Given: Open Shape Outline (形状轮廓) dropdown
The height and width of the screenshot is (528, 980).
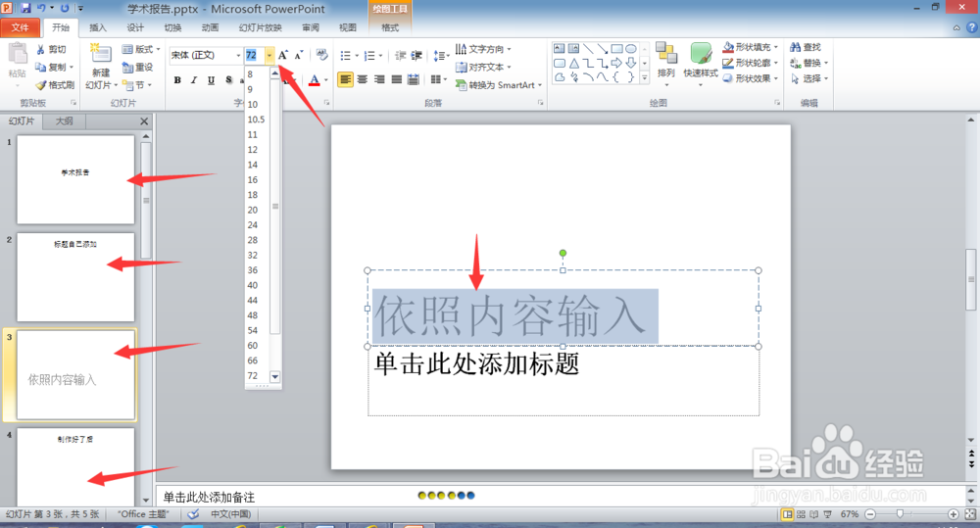Looking at the screenshot, I should click(x=750, y=63).
